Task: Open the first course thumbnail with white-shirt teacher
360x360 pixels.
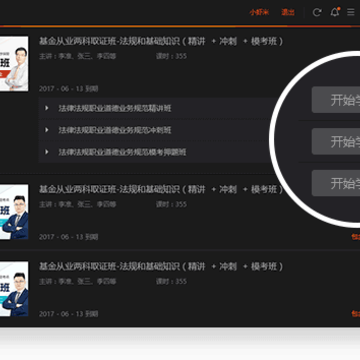Action: click(14, 64)
